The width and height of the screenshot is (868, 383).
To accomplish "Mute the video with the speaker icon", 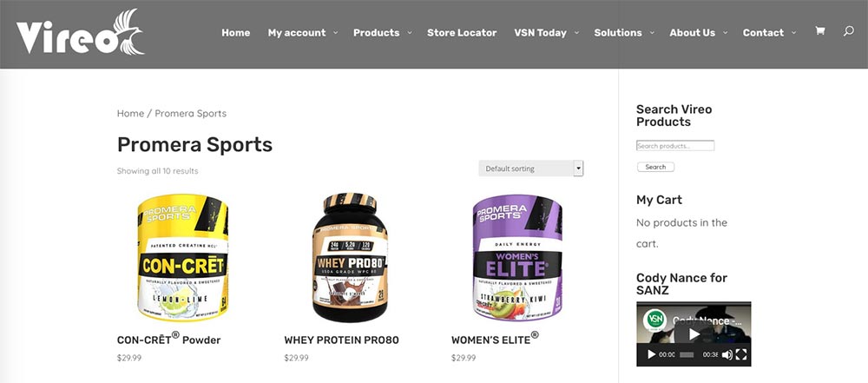I will tap(727, 354).
